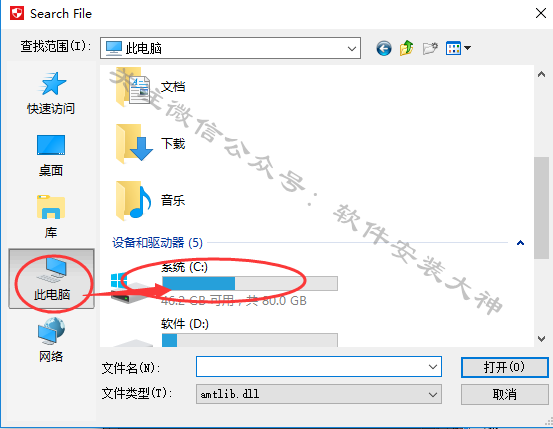Collapse the 设备和驱动器 group
The image size is (553, 429).
point(520,243)
